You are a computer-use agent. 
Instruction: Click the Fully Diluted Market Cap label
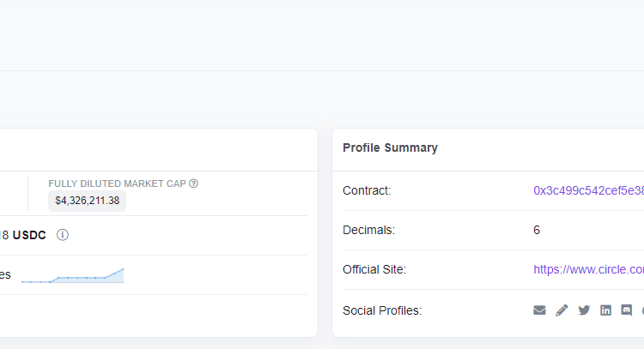coord(118,184)
